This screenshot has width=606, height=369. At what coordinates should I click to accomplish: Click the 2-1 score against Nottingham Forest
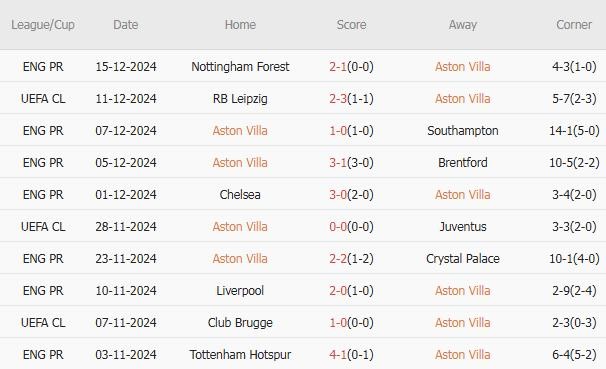point(338,67)
